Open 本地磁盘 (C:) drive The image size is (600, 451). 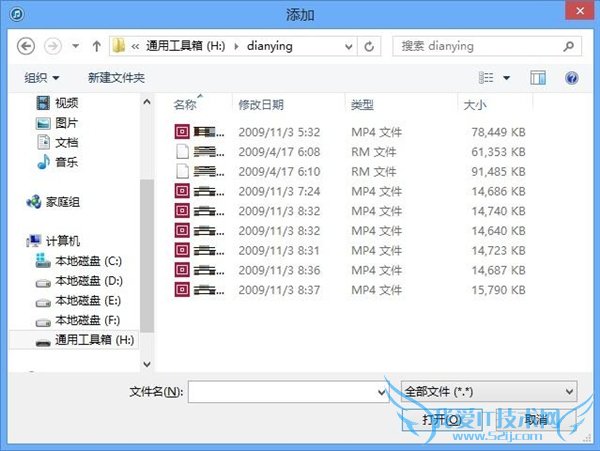click(x=79, y=261)
